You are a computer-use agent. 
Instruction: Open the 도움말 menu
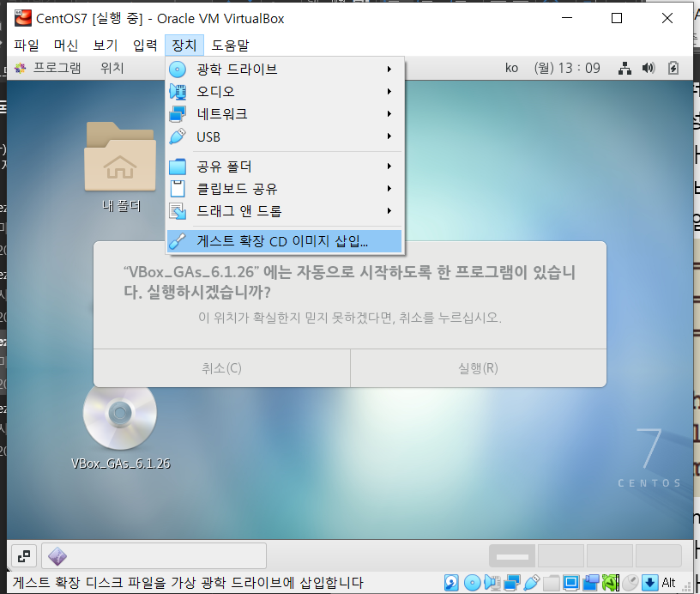(230, 45)
